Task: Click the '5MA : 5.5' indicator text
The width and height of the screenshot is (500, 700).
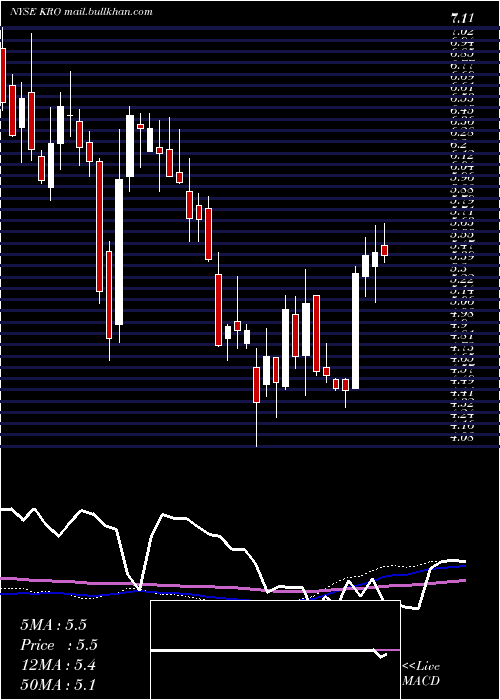Action: coord(53,625)
